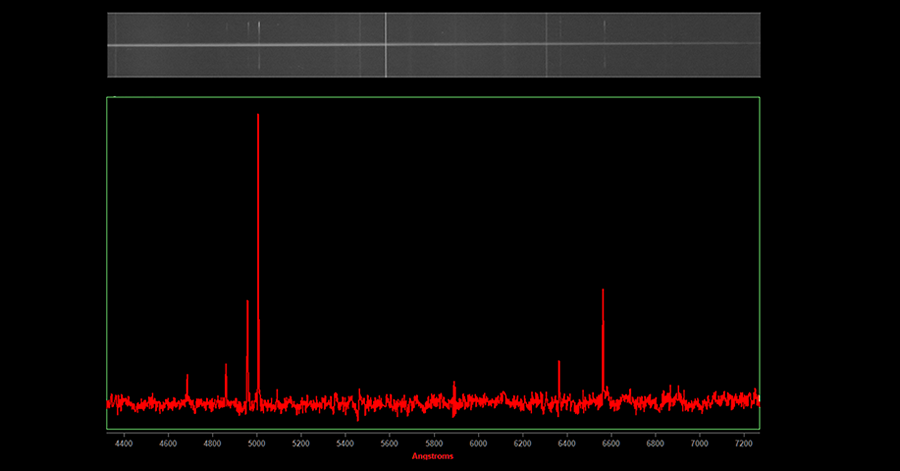
Task: Click the 5400 tick label below the plot
Action: pyautogui.click(x=345, y=442)
